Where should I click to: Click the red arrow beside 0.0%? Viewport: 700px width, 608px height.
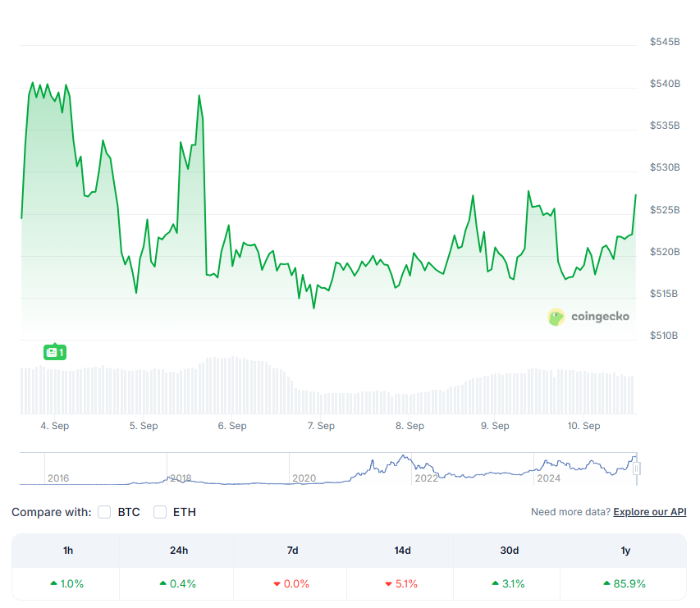click(277, 584)
